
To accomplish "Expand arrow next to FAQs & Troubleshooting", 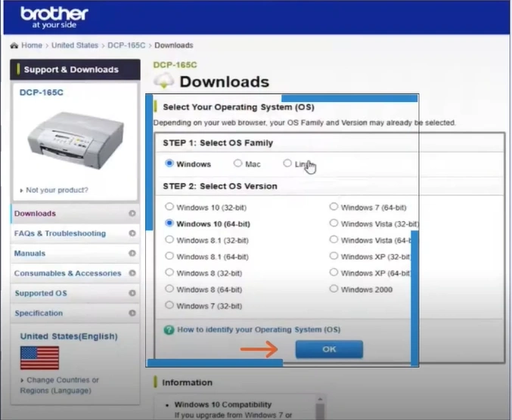I will (x=132, y=233).
